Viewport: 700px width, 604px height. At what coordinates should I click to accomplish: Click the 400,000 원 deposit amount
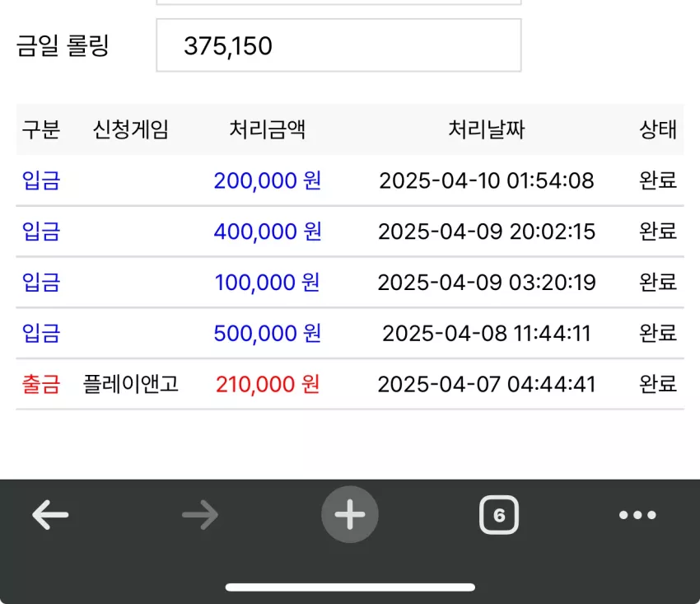[268, 232]
